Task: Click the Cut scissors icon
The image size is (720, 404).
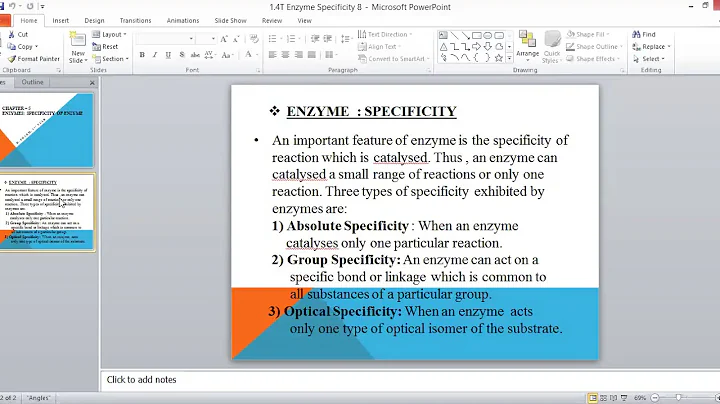Action: (x=11, y=34)
